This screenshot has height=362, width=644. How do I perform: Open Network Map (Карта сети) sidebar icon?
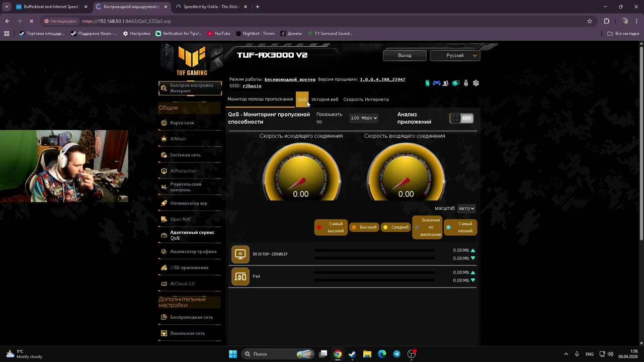pyautogui.click(x=164, y=123)
